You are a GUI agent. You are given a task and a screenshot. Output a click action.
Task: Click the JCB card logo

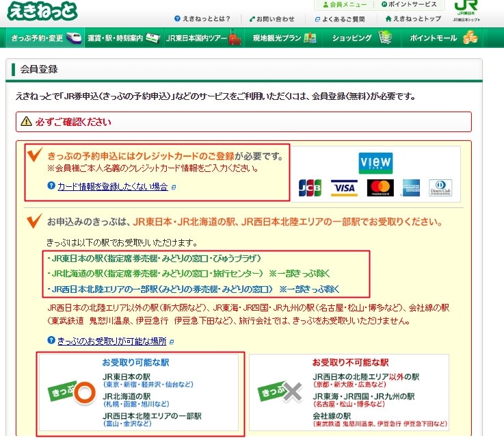[310, 188]
